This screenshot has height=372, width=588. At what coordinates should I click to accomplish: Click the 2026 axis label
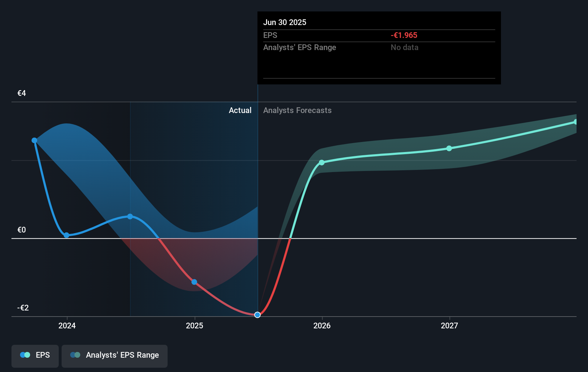(x=322, y=325)
